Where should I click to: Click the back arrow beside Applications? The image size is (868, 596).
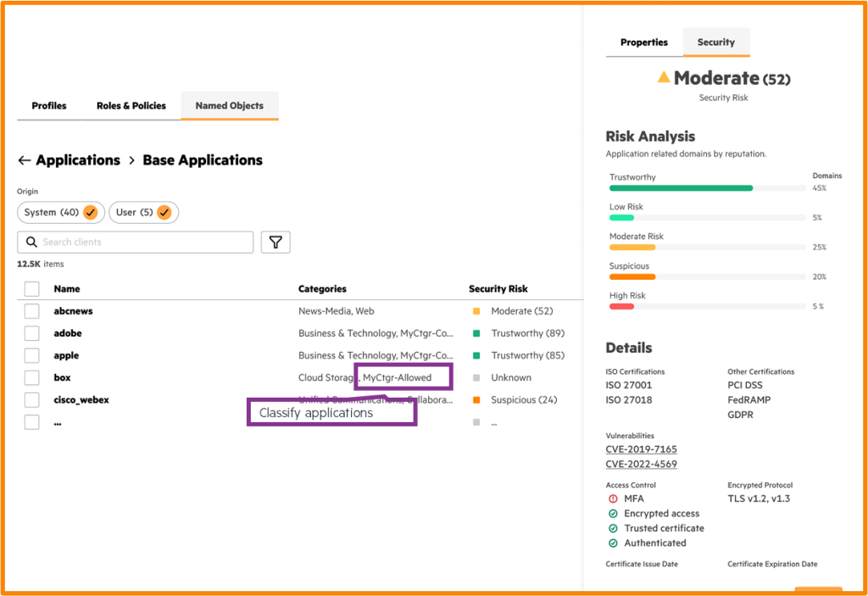tap(25, 160)
